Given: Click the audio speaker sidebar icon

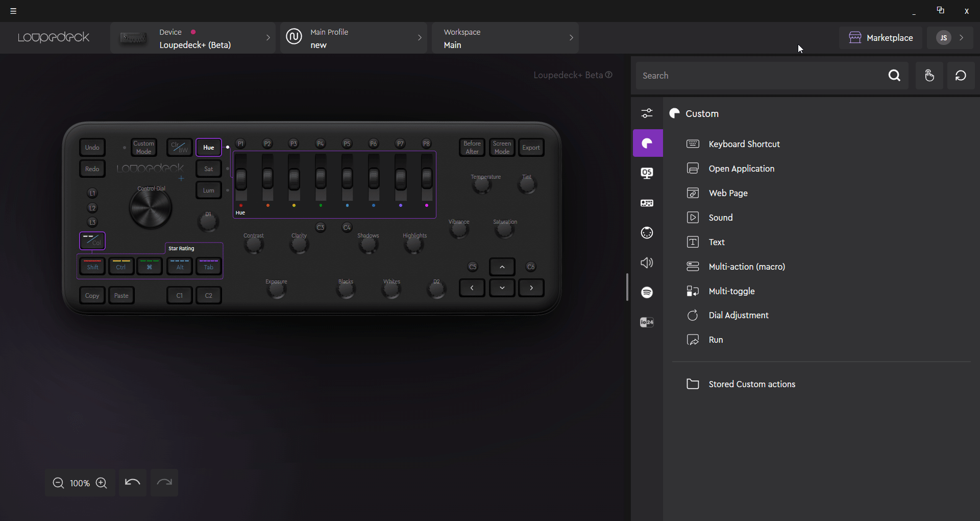Looking at the screenshot, I should pyautogui.click(x=647, y=263).
